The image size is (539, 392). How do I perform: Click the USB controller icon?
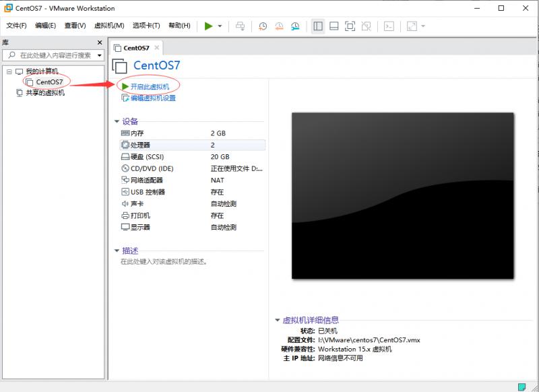click(x=125, y=192)
